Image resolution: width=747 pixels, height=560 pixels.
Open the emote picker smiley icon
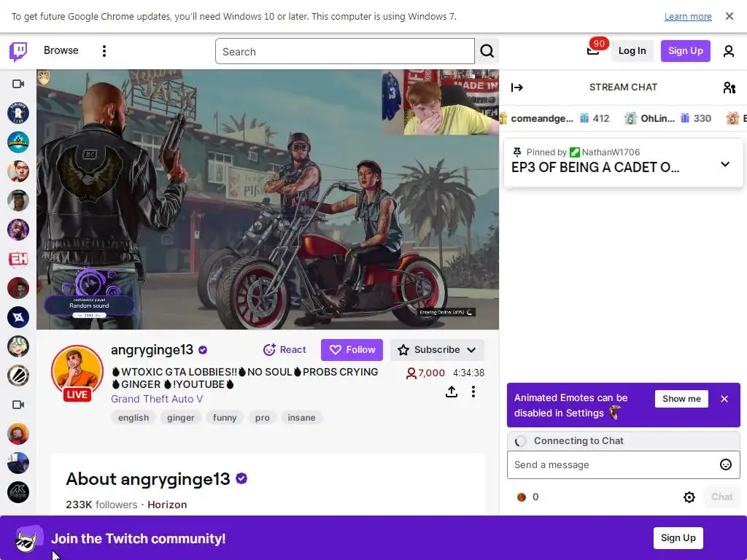pos(726,464)
